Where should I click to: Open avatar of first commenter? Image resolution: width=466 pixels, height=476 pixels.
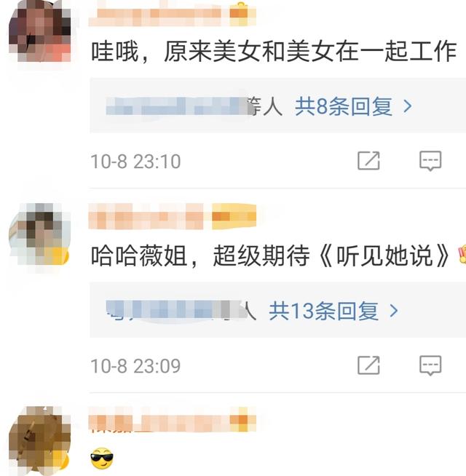(39, 31)
